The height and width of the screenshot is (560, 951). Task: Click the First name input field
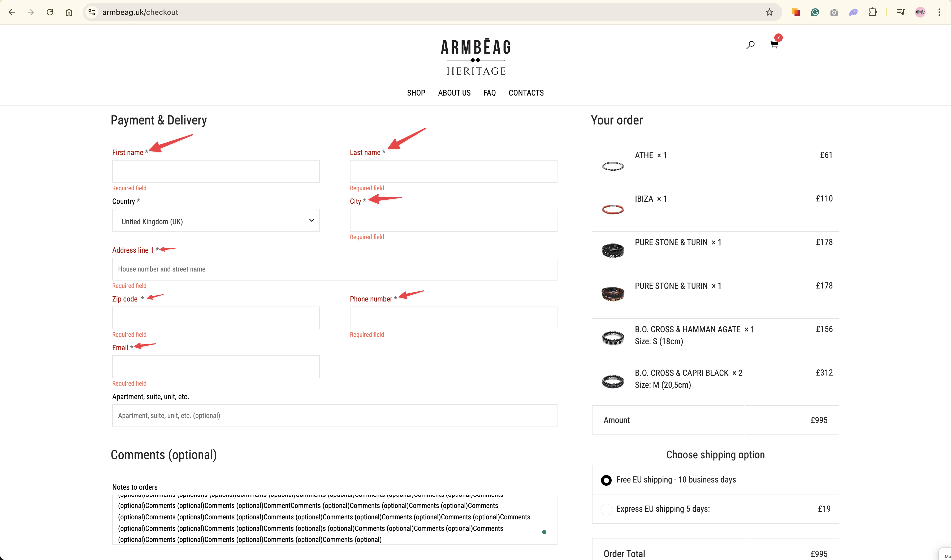pyautogui.click(x=215, y=172)
